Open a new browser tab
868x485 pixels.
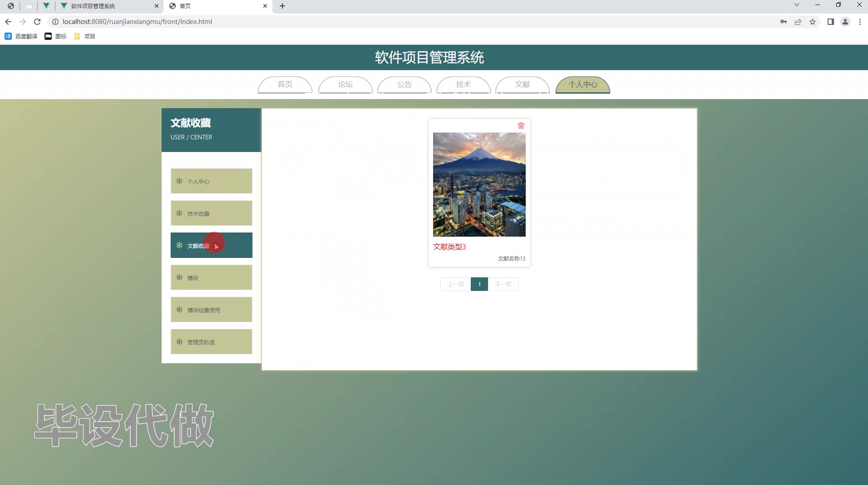click(282, 6)
